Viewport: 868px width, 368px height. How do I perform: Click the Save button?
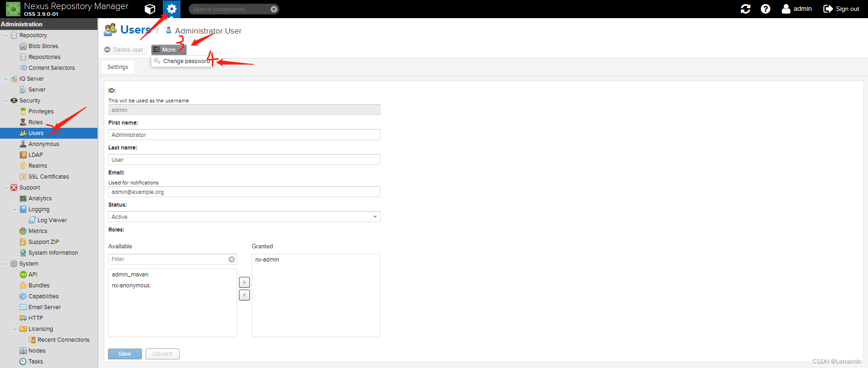[125, 354]
